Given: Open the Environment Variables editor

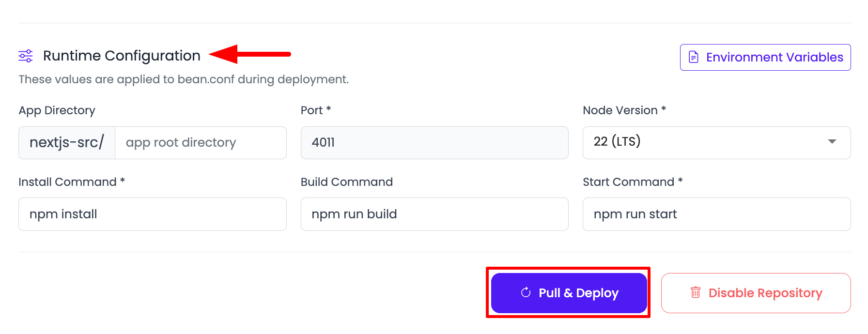Looking at the screenshot, I should (x=765, y=57).
